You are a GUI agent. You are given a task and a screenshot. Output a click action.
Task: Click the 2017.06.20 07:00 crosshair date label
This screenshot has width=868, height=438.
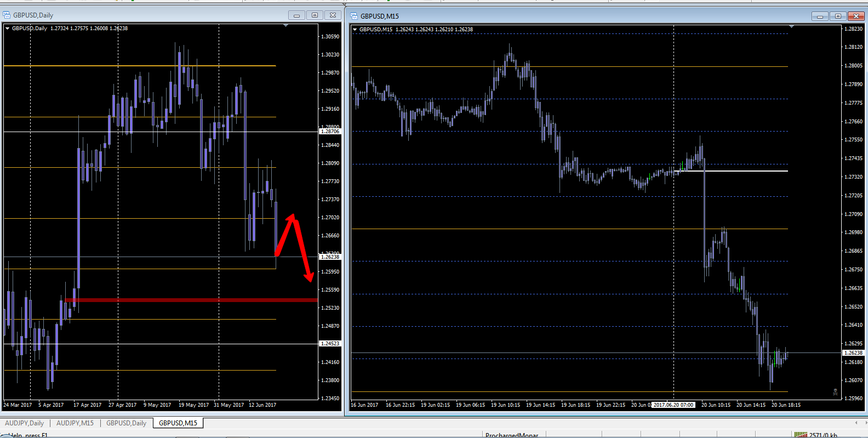[673, 405]
